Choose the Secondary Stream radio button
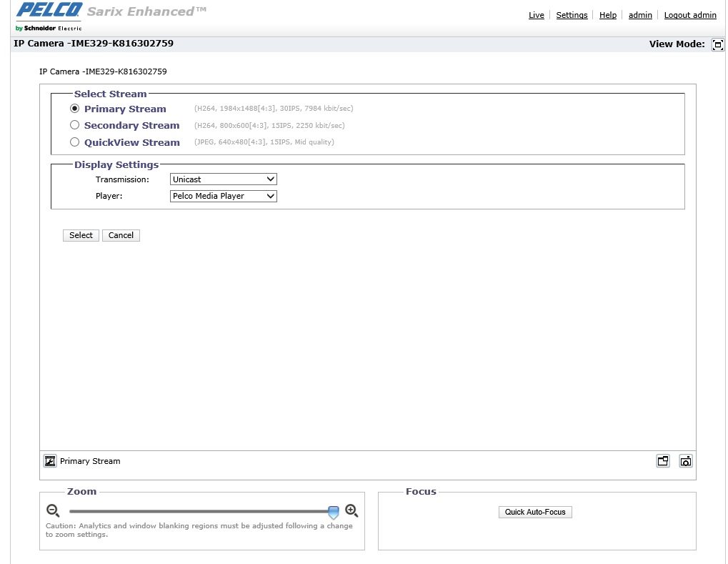The height and width of the screenshot is (564, 728). point(74,125)
